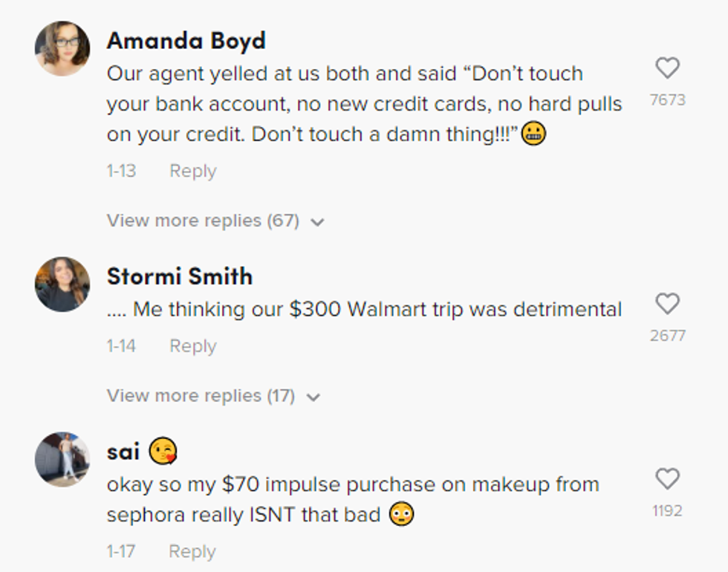Viewport: 728px width, 572px height.
Task: Like Amanda Boyd's comment with the heart
Action: [x=667, y=68]
